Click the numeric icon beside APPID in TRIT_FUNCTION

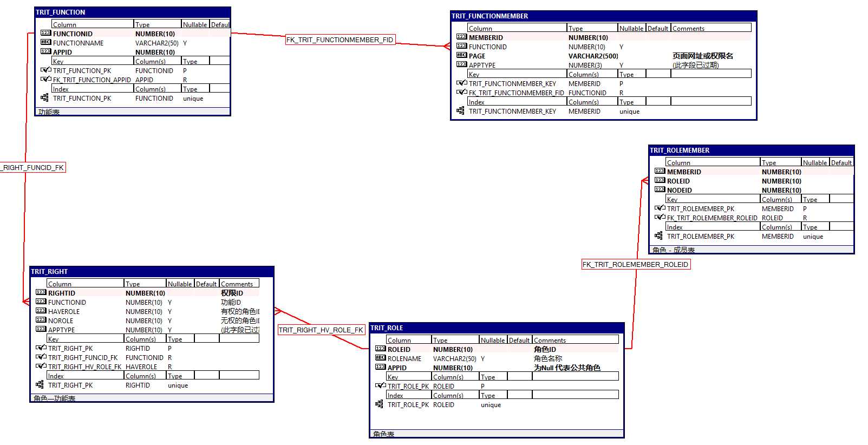(x=46, y=51)
